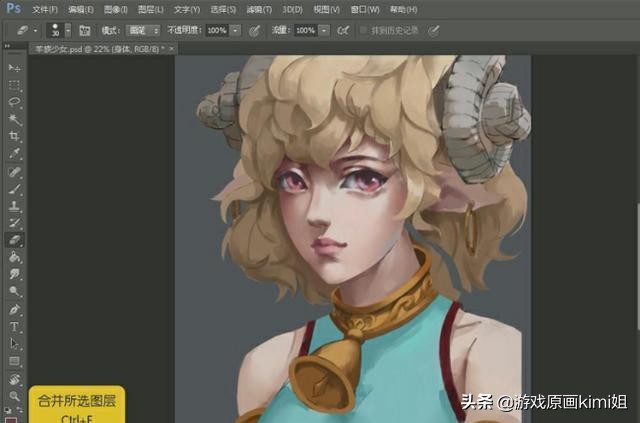The image size is (640, 423).
Task: Open the 选择(S) menu
Action: click(223, 9)
